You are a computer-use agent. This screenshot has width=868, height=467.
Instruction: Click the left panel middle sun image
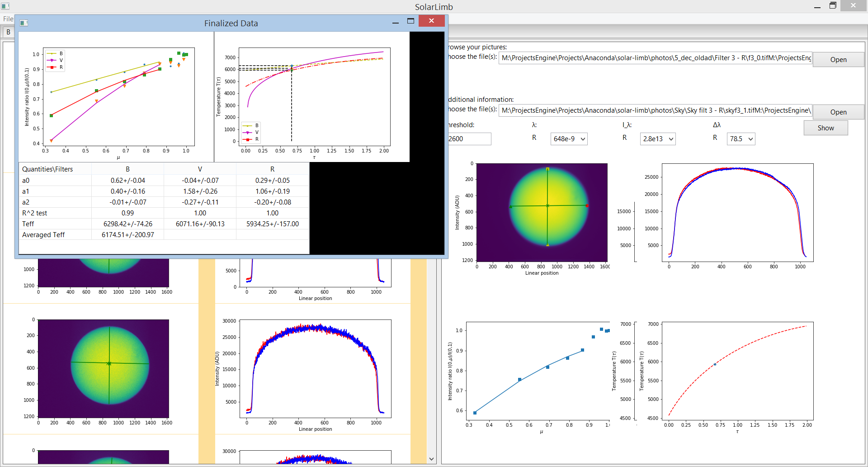tap(104, 369)
